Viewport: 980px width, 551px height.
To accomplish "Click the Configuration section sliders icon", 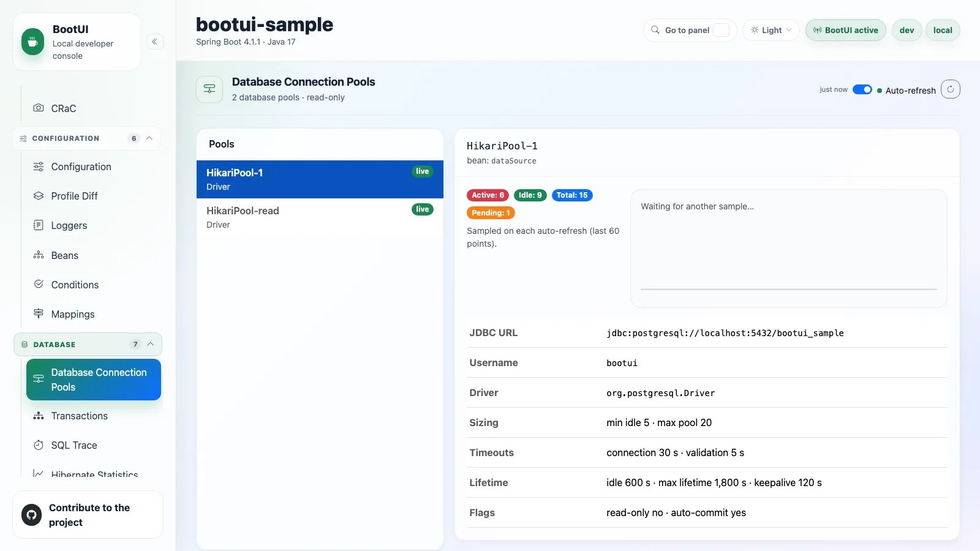I will click(23, 138).
